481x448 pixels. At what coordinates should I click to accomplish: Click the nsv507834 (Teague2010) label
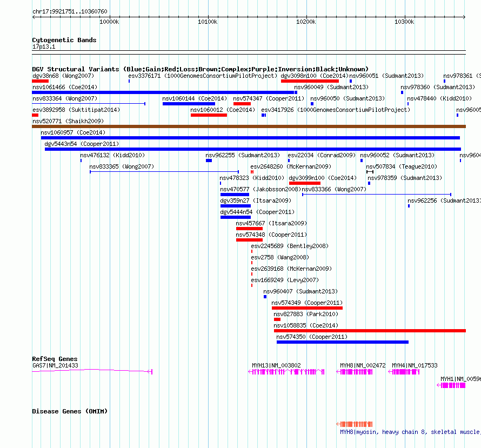[402, 166]
